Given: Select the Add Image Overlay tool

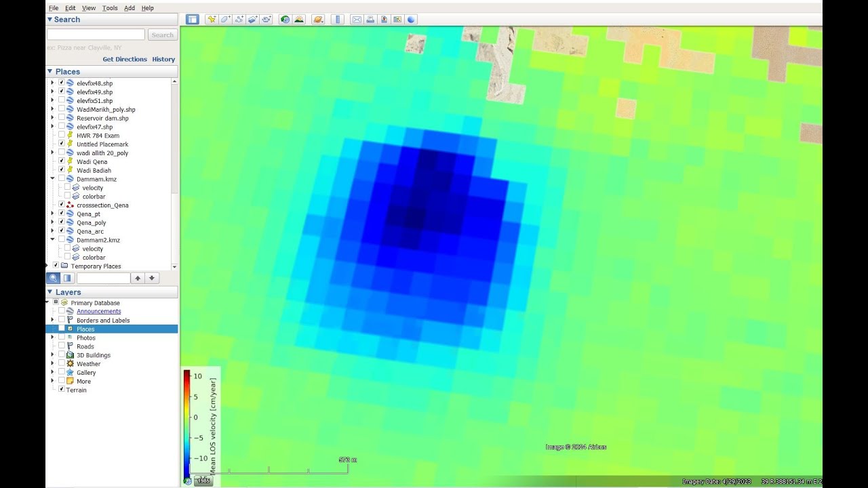Looking at the screenshot, I should (252, 20).
